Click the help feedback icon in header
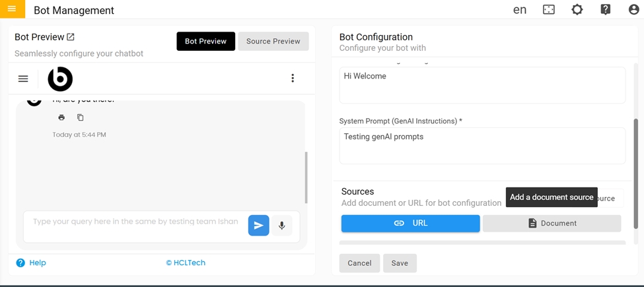This screenshot has width=644, height=287. pyautogui.click(x=606, y=10)
